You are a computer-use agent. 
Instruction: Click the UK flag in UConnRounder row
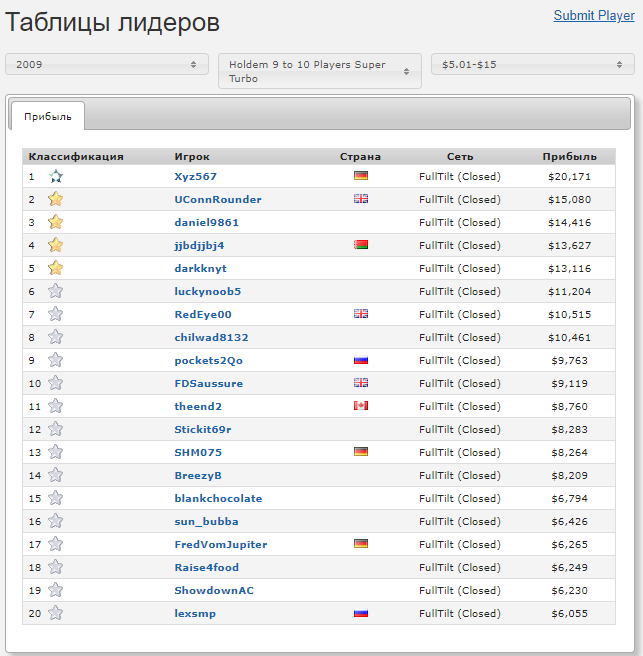(x=361, y=199)
